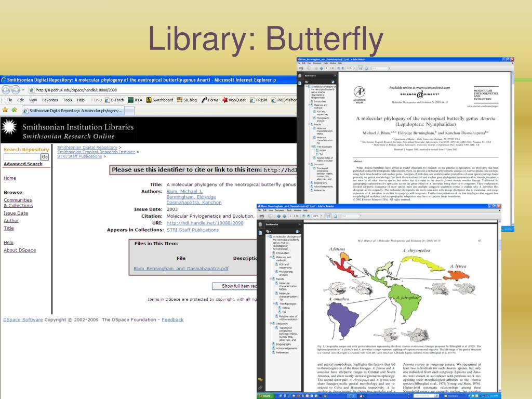Click Internet Explorer's Back arrow button
The height and width of the screenshot is (399, 532).
pos(6,90)
